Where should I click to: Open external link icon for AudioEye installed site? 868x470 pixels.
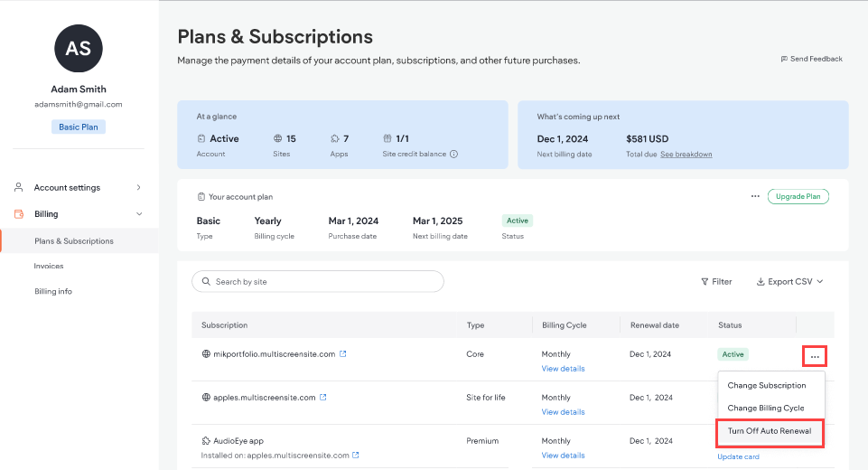[355, 455]
